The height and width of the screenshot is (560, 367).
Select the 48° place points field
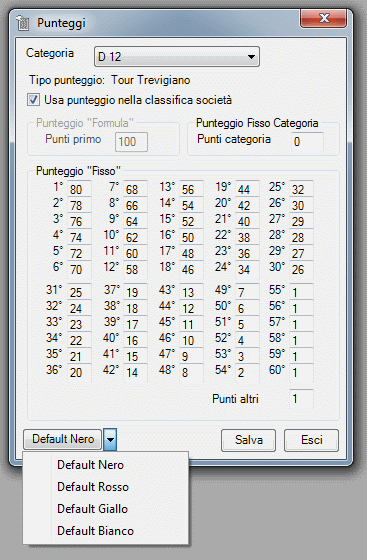191,372
